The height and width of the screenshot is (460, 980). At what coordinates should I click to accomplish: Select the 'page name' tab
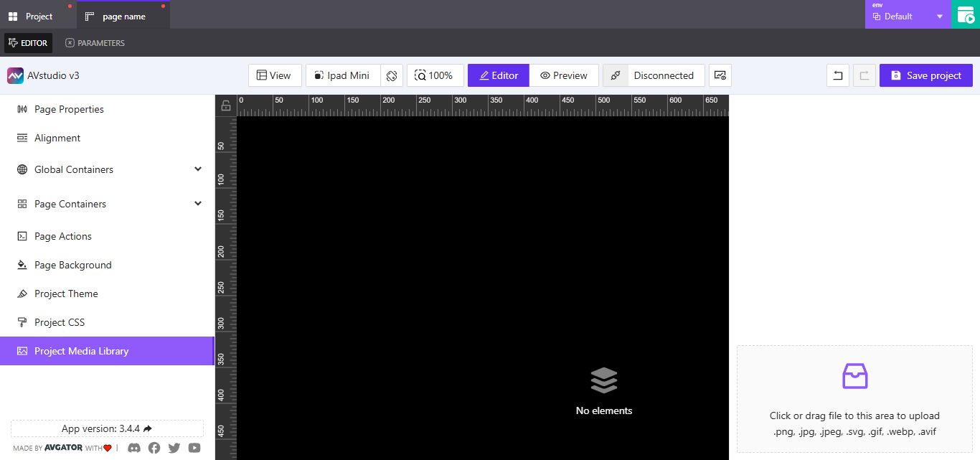pos(122,14)
